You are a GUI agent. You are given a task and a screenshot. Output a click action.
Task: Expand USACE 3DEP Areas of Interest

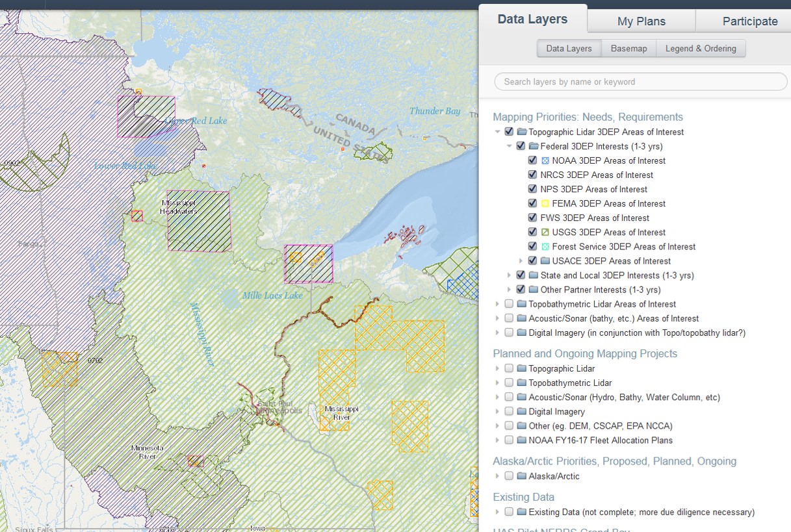pyautogui.click(x=521, y=260)
